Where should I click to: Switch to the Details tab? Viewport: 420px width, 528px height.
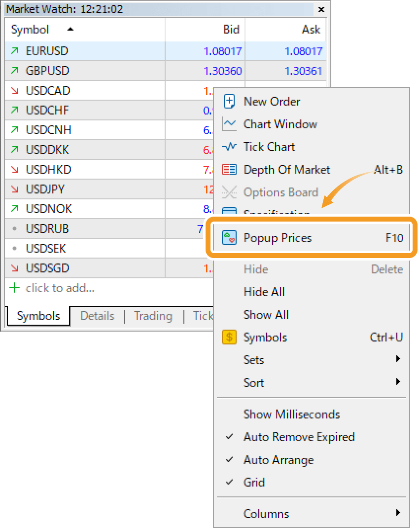(97, 316)
